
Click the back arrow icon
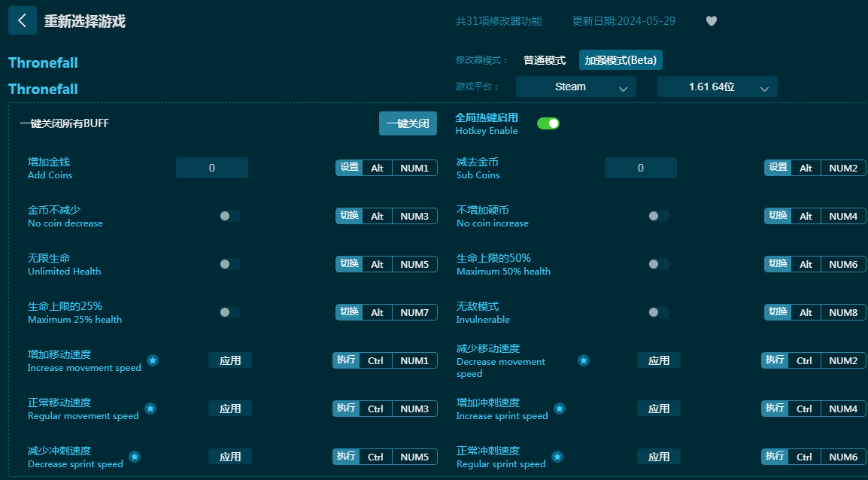pyautogui.click(x=22, y=20)
